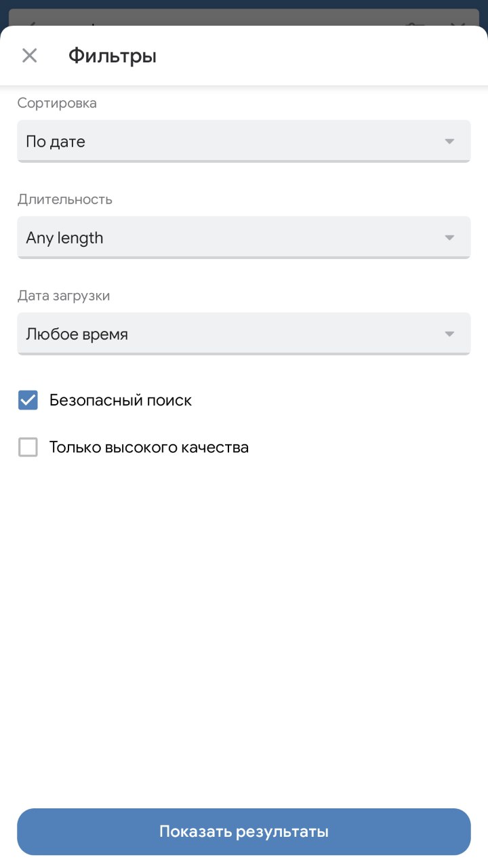The image size is (488, 868).
Task: Uncheck the Безопасный поиск checkbox
Action: [28, 400]
